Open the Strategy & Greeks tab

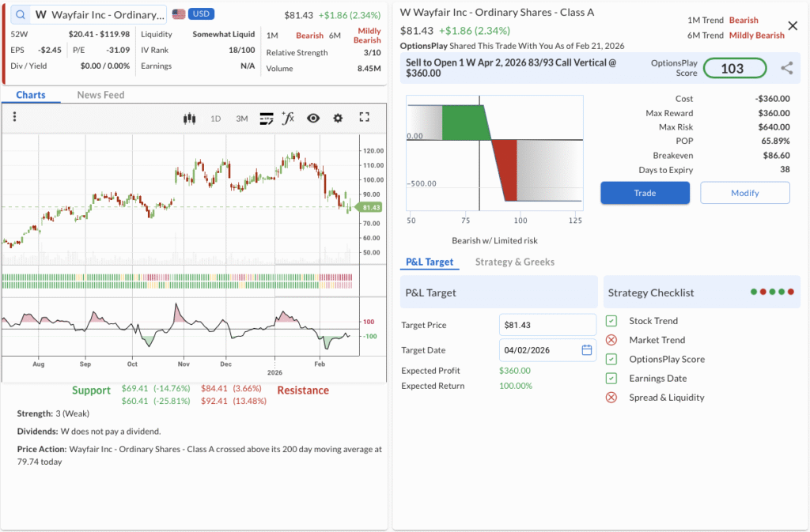tap(514, 262)
